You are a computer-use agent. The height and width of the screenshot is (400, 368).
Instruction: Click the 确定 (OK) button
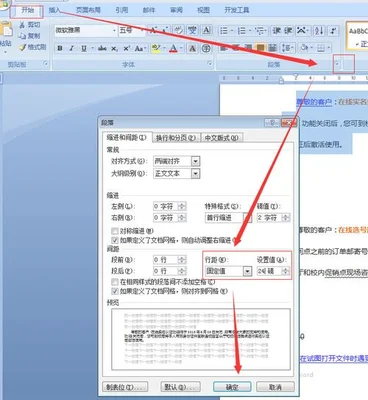[x=232, y=387]
